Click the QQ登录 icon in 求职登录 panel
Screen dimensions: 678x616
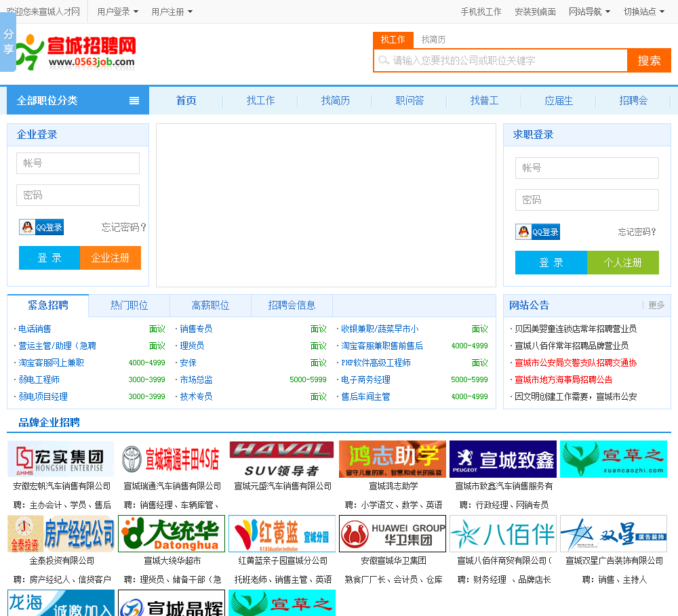pyautogui.click(x=538, y=232)
